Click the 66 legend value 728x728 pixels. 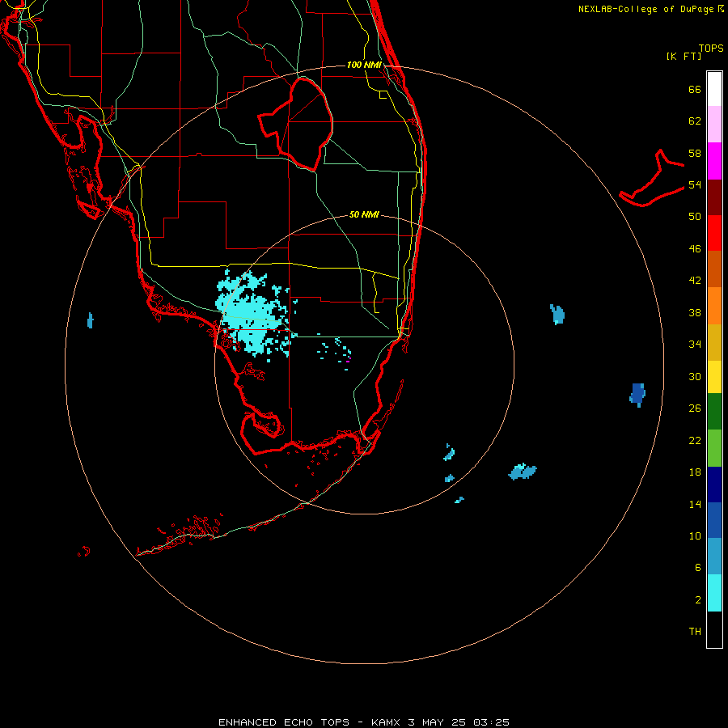695,89
